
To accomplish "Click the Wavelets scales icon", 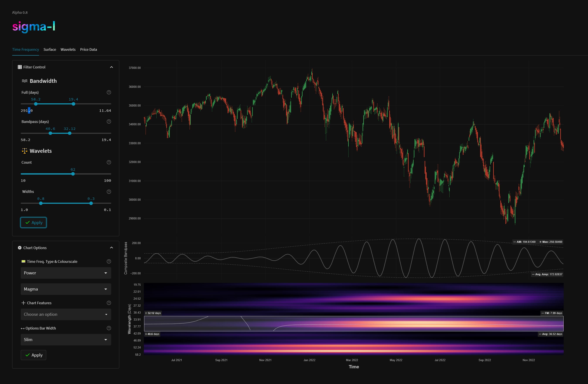I will click(x=24, y=151).
